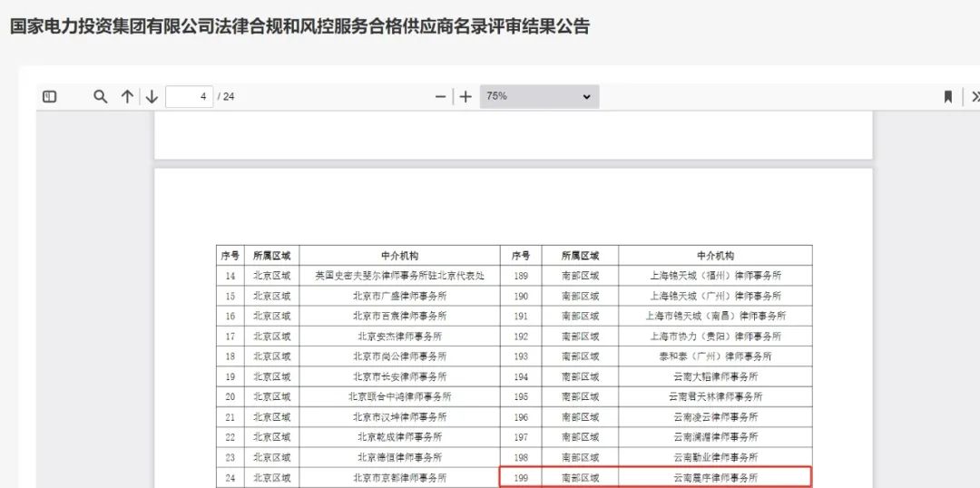980x488 pixels.
Task: Zoom in using the plus button
Action: pyautogui.click(x=465, y=97)
